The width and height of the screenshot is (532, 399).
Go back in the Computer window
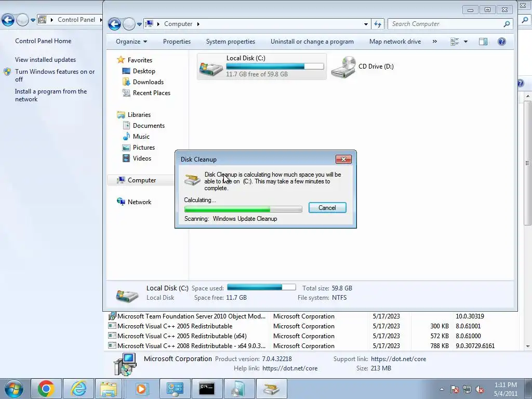114,24
